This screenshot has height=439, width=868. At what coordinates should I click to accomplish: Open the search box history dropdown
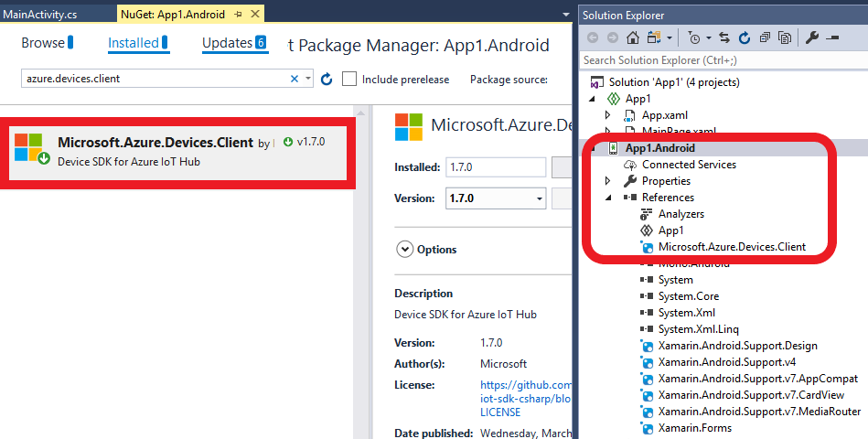[x=308, y=79]
